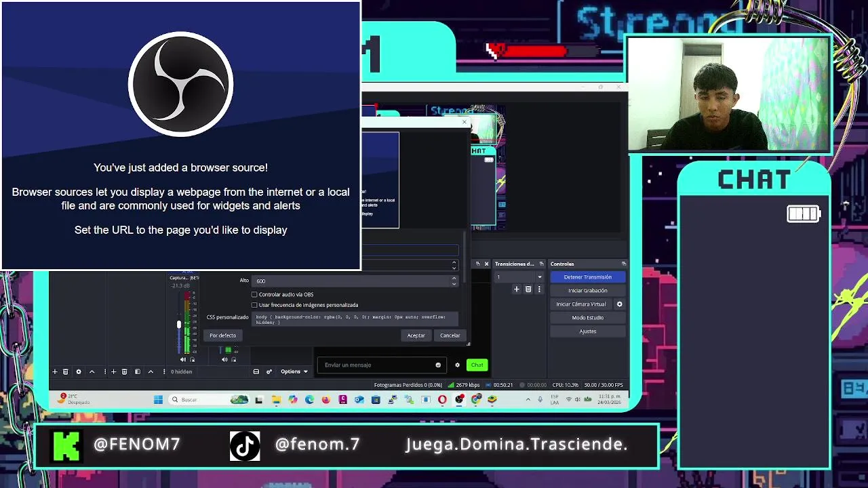Float the Transiciones de escena dock
The width and height of the screenshot is (868, 488).
(x=541, y=264)
